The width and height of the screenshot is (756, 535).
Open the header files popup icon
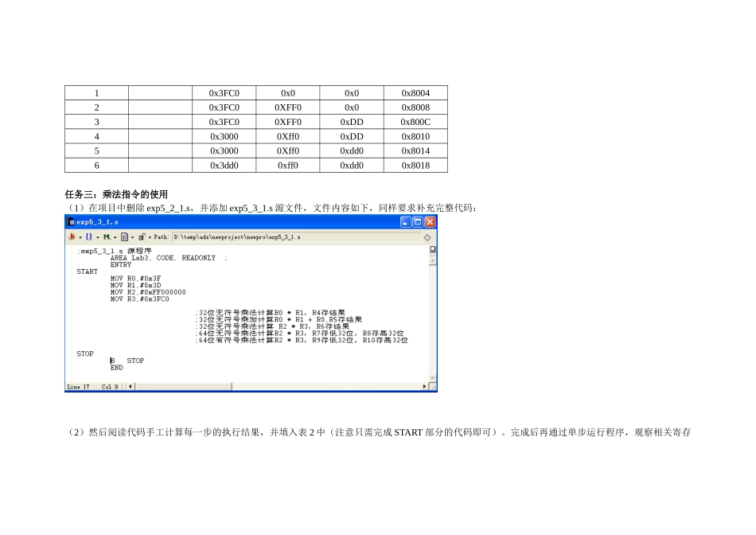click(72, 237)
